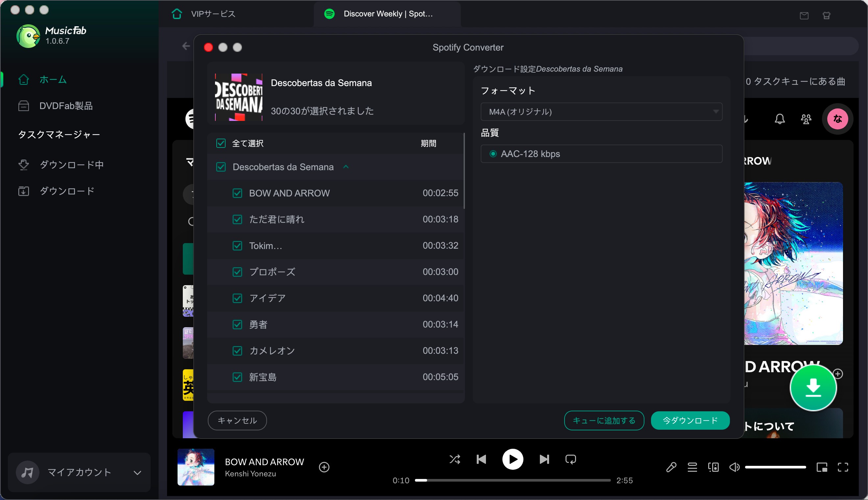Open the connect to device icon
The height and width of the screenshot is (500, 868).
[x=713, y=467]
